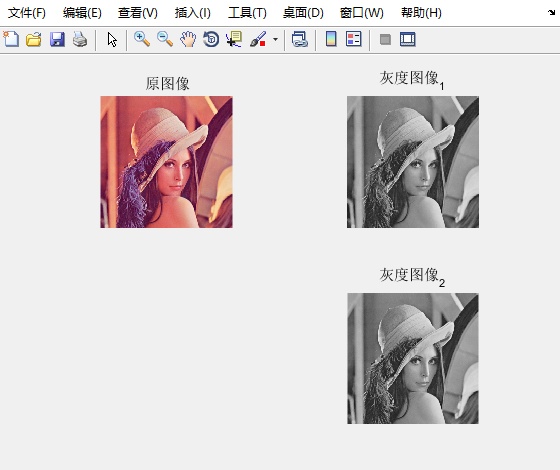Select the Pan hand tool

pos(188,39)
